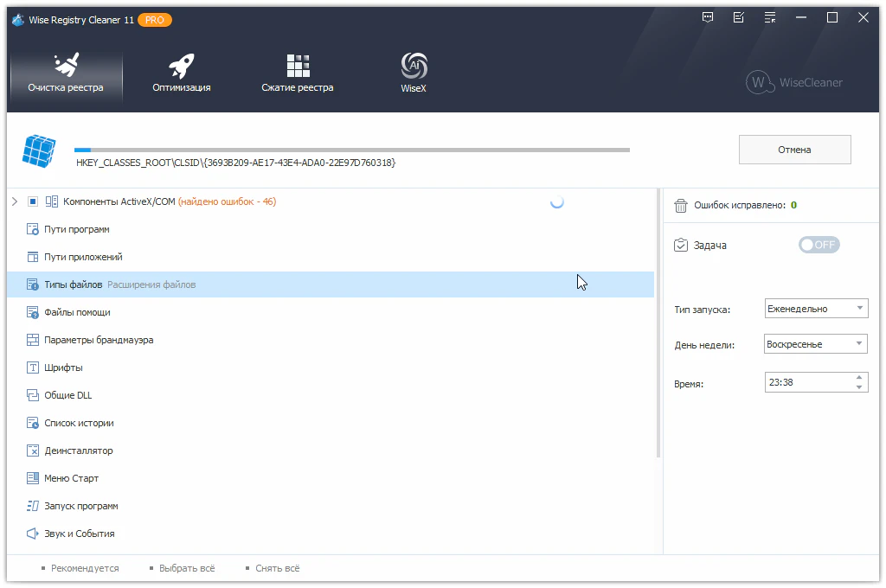This screenshot has width=886, height=588.
Task: Click the Шрифты fonts icon
Action: pos(33,367)
